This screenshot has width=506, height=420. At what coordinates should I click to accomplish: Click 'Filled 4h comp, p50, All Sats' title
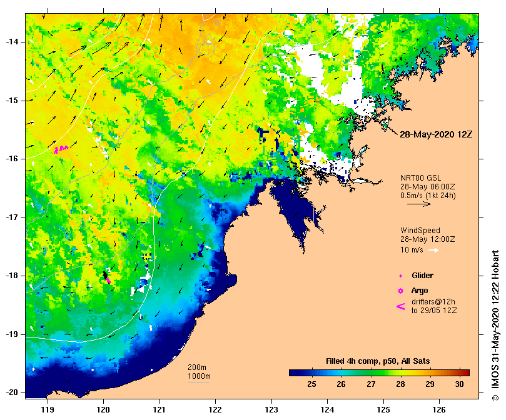tap(378, 361)
